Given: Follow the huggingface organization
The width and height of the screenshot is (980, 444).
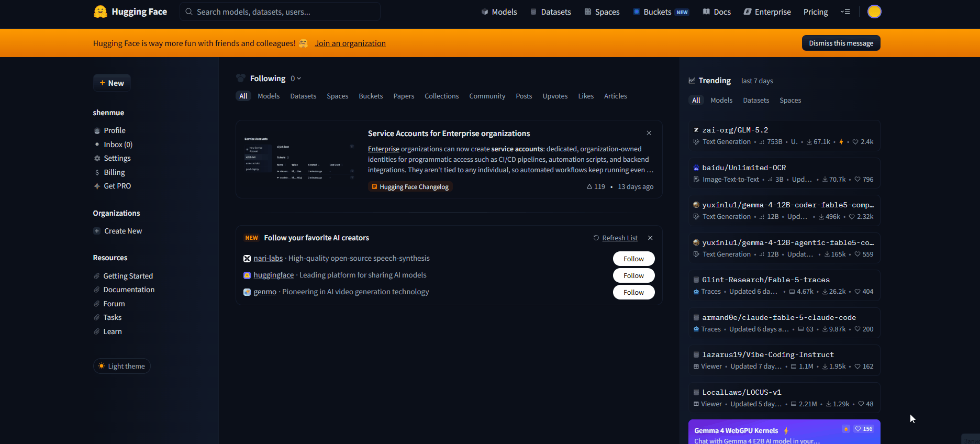Looking at the screenshot, I should click(633, 275).
